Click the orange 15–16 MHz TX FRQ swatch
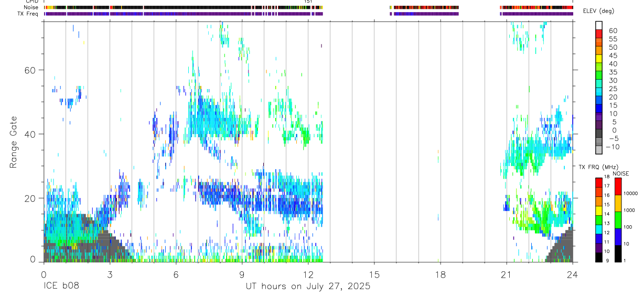Image resolution: width=644 pixels, height=297 pixels. tap(598, 201)
